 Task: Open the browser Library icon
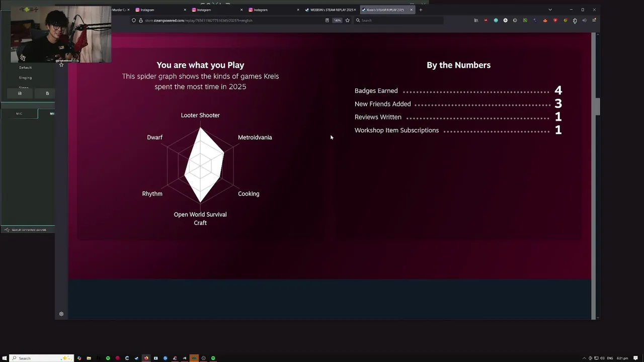[476, 21]
